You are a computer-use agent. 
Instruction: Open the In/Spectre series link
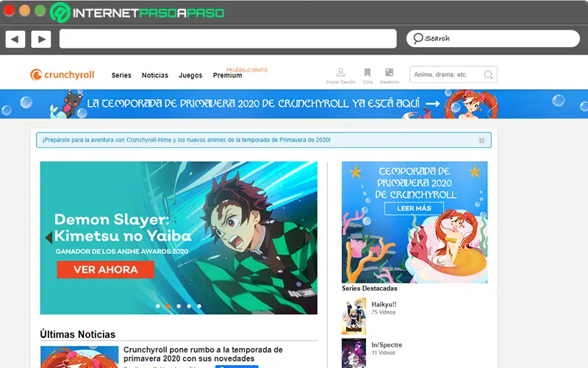point(387,344)
